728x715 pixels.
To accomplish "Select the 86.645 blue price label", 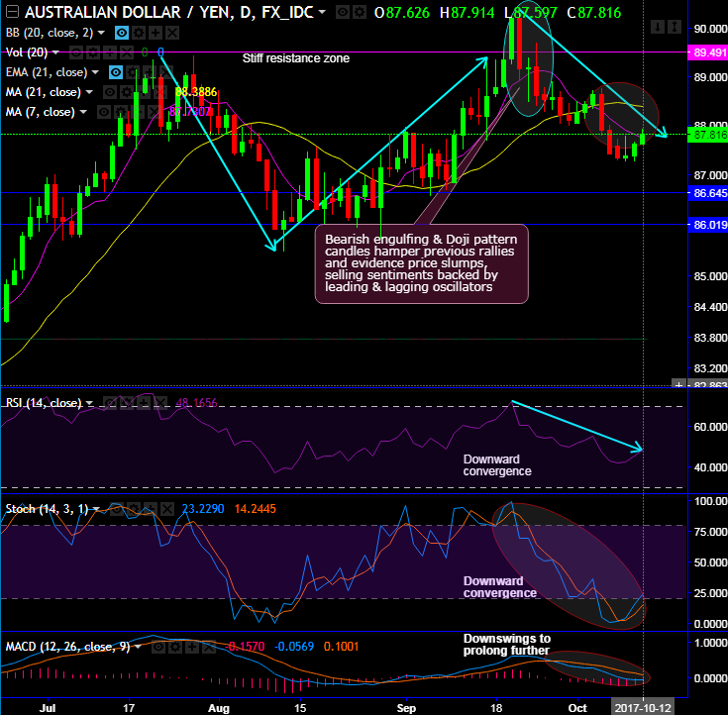I will pyautogui.click(x=707, y=193).
